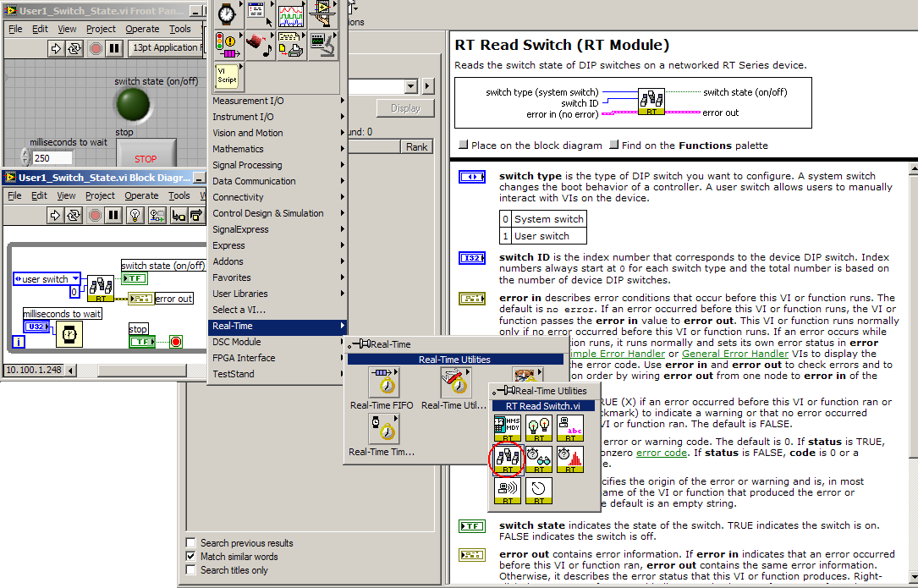Pause the VI from the Front Panel toolbar
The width and height of the screenshot is (918, 588).
114,48
